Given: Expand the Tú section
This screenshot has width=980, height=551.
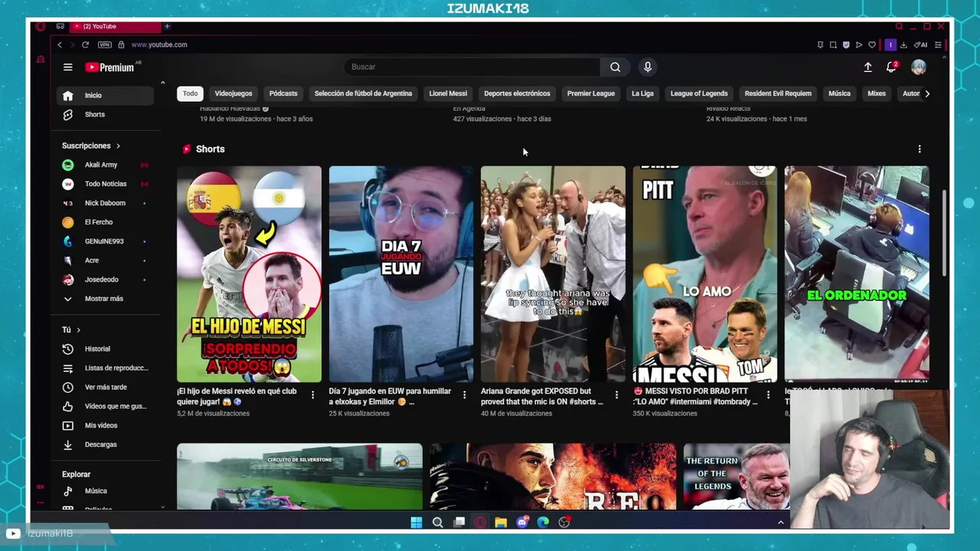Looking at the screenshot, I should click(71, 330).
